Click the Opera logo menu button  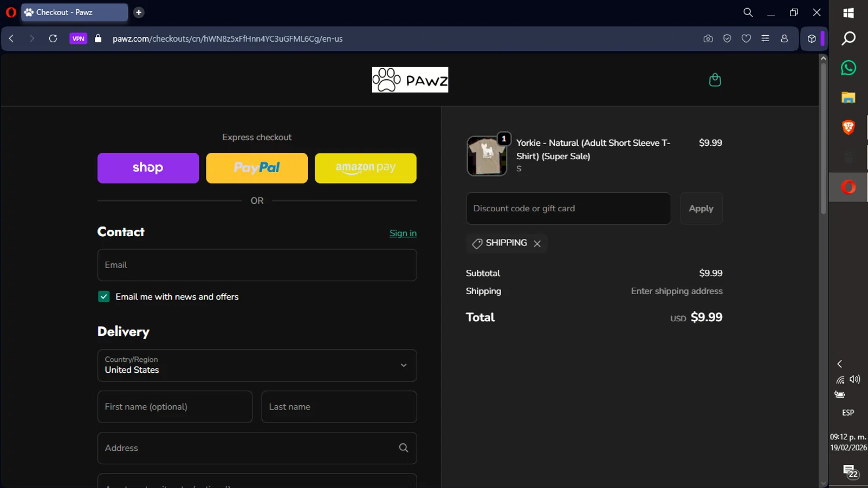coord(10,12)
